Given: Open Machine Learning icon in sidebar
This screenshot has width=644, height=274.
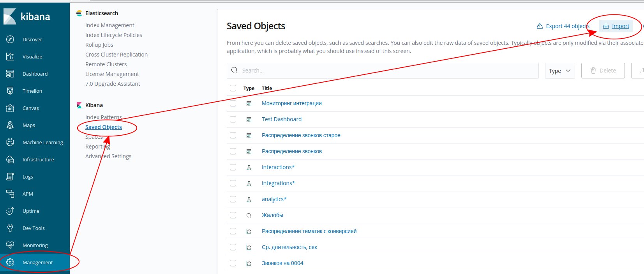Looking at the screenshot, I should pos(11,142).
